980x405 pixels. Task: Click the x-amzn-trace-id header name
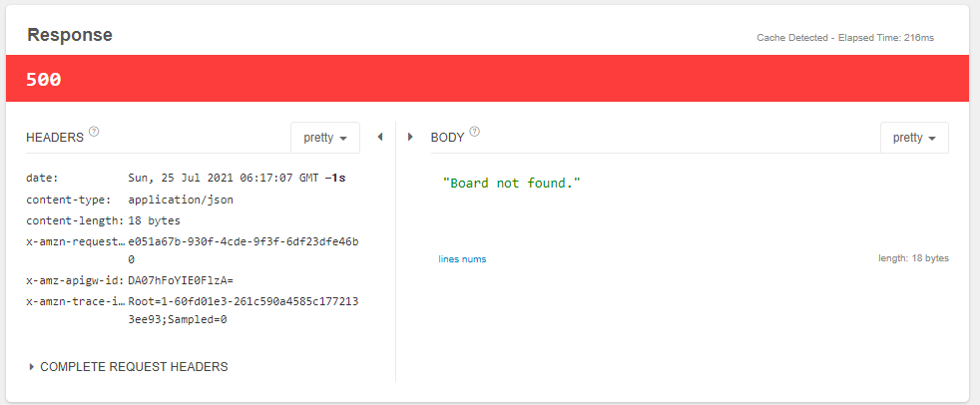pyautogui.click(x=74, y=300)
